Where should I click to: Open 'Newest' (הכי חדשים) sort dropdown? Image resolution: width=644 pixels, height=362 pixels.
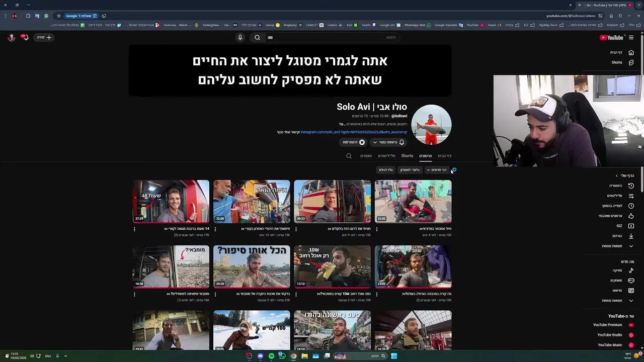436,170
